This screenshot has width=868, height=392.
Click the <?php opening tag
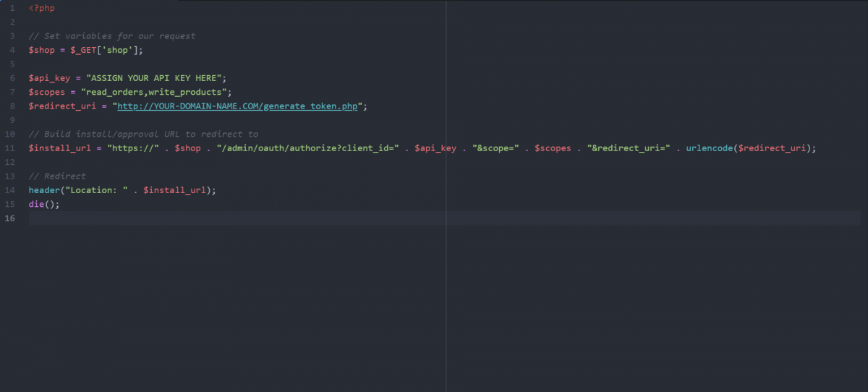coord(41,8)
